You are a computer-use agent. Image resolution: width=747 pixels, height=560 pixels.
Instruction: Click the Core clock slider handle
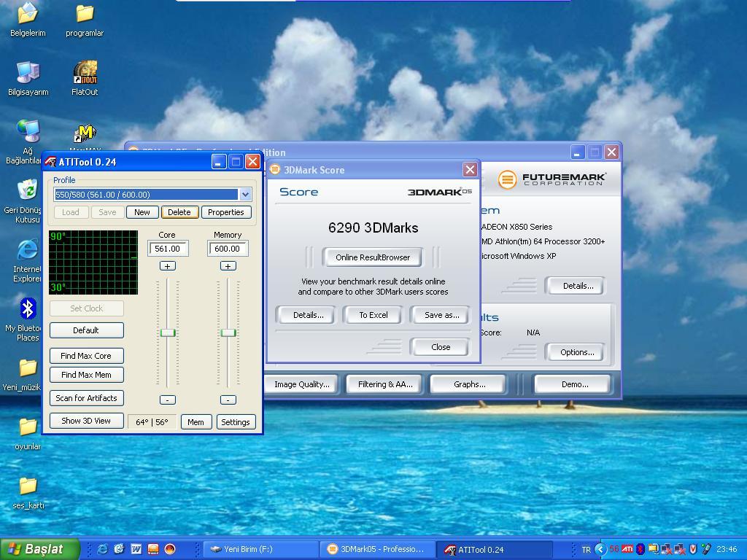(x=168, y=332)
